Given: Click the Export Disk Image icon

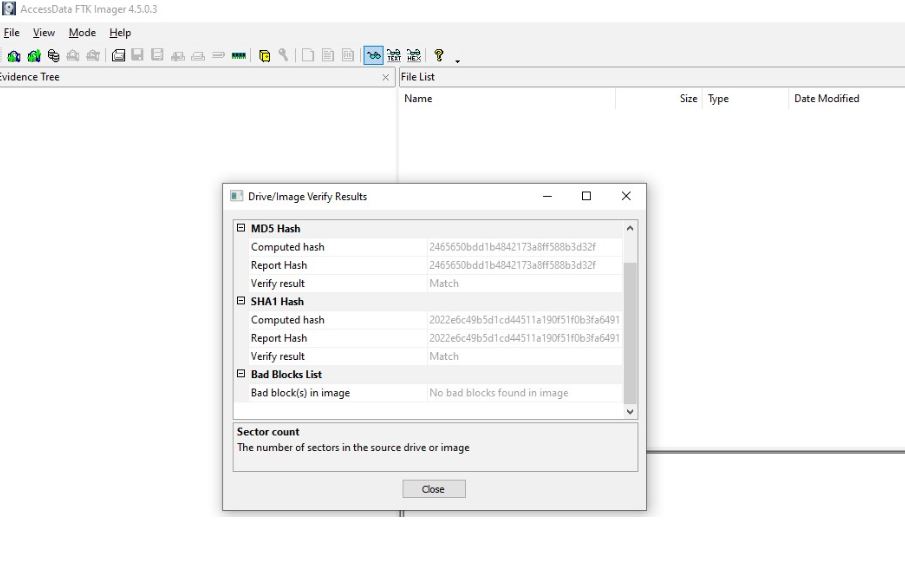Looking at the screenshot, I should pyautogui.click(x=137, y=55).
